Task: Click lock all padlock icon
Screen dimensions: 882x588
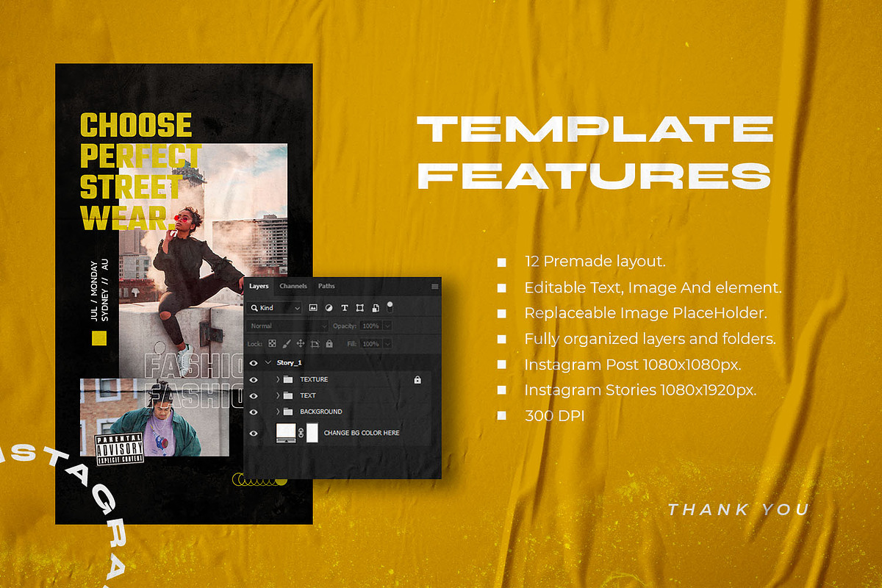Action: coord(329,343)
